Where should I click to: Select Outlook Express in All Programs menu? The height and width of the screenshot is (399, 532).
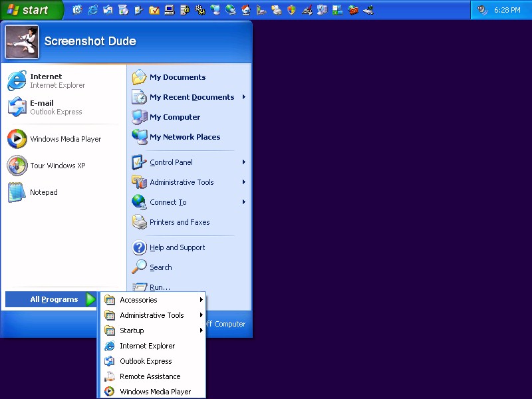point(146,361)
